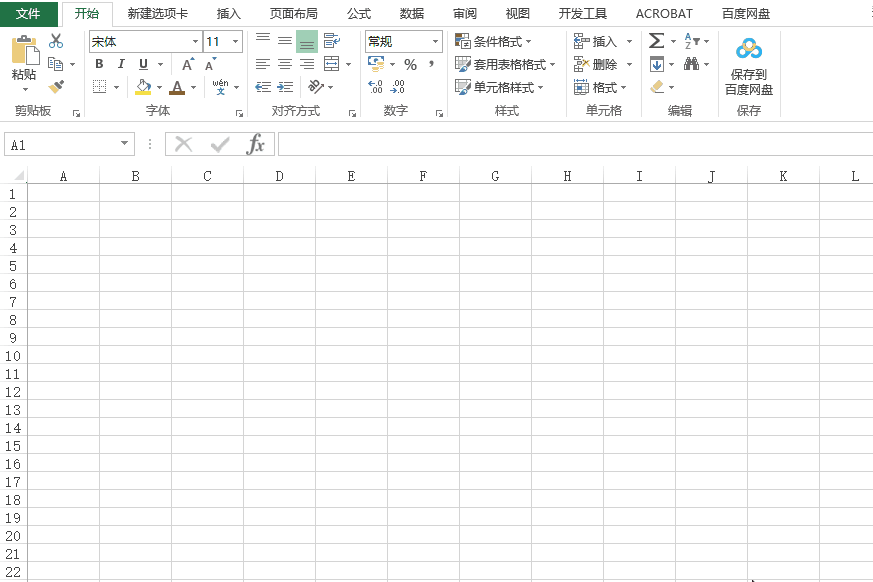The image size is (873, 582).
Task: Click the 套用表格格式 button
Action: point(506,64)
